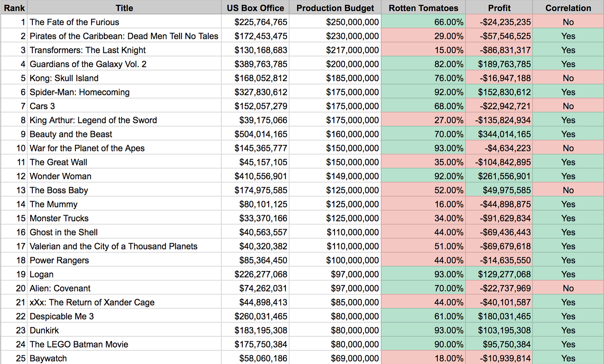604x364 pixels.
Task: Click the 15.00% Rotten Tomatoes score
Action: [423, 50]
